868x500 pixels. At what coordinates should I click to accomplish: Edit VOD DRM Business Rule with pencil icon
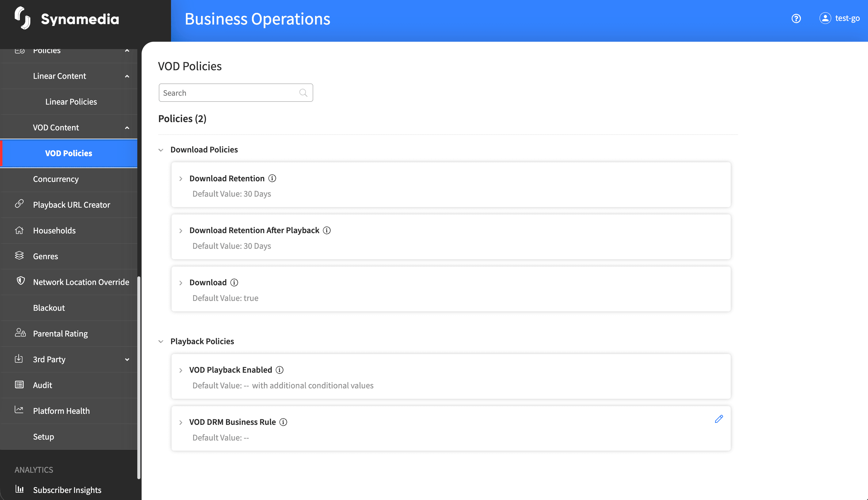719,419
